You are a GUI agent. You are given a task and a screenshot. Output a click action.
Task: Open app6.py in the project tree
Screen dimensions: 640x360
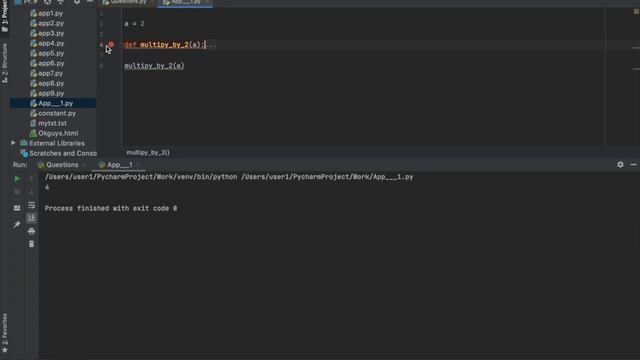pos(47,63)
